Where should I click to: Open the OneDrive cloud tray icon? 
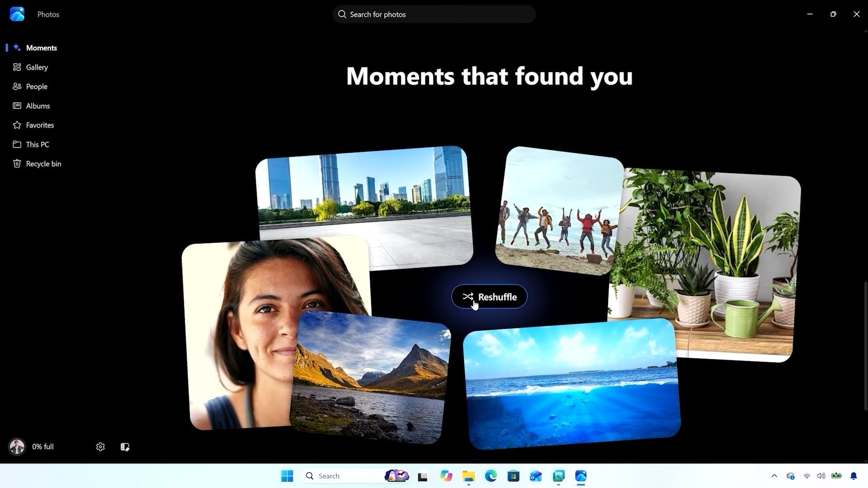coord(791,476)
